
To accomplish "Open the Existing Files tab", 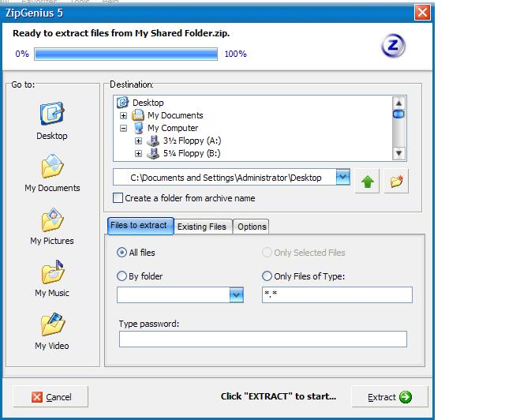I will click(203, 227).
